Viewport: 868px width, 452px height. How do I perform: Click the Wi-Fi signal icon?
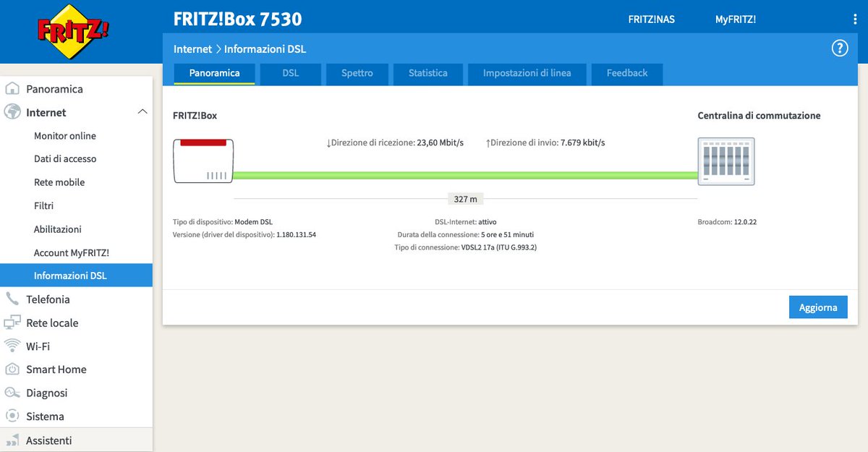tap(12, 346)
